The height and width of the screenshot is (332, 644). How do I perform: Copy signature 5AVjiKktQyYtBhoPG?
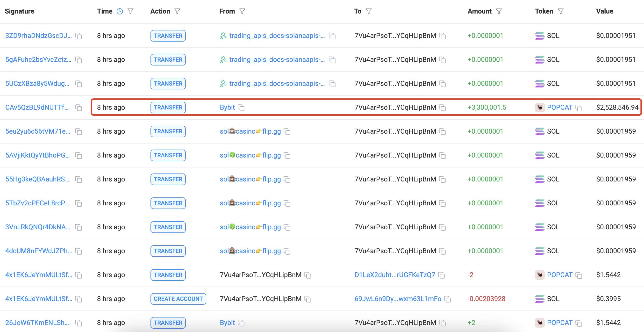point(79,156)
